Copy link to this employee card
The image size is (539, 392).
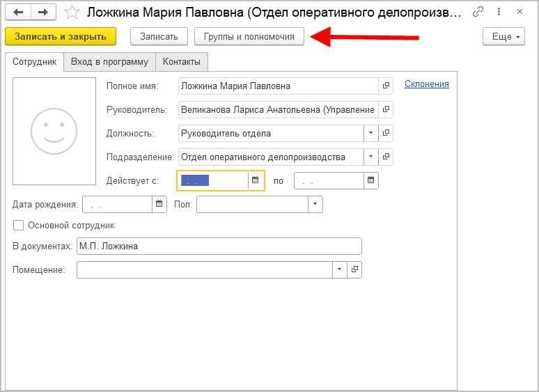click(x=478, y=13)
